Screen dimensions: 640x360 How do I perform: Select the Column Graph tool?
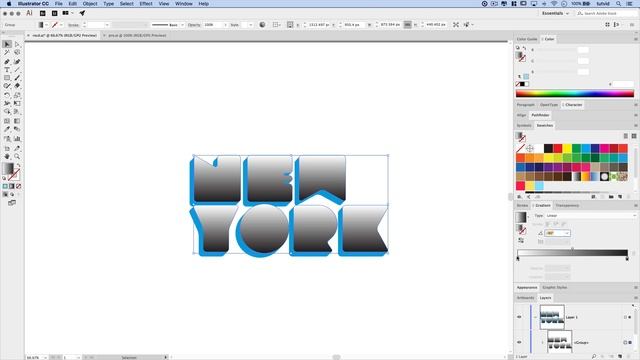click(x=17, y=139)
